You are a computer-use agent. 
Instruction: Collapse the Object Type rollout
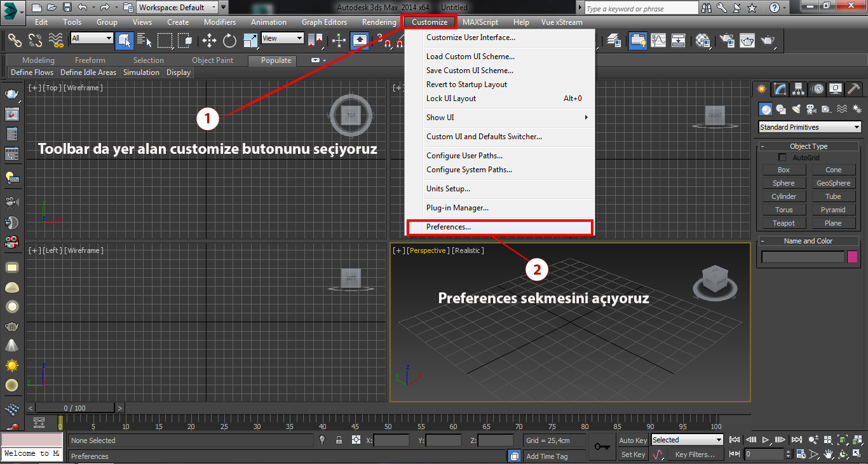coord(808,146)
